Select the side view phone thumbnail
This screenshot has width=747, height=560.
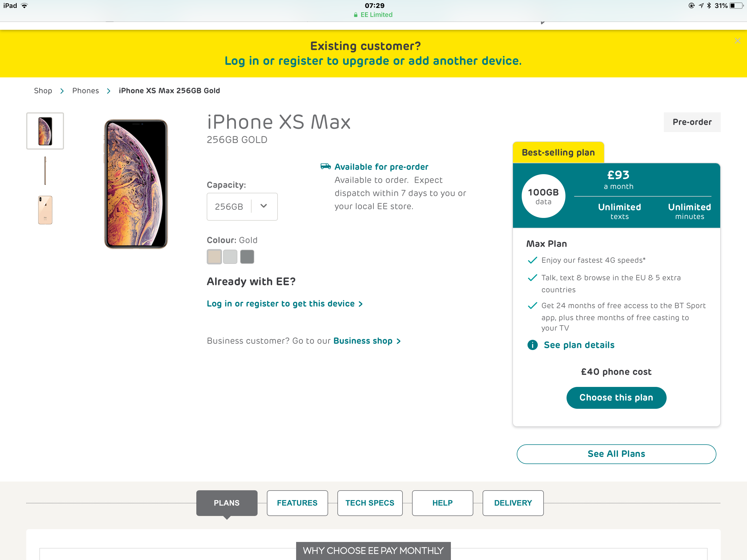pos(45,171)
